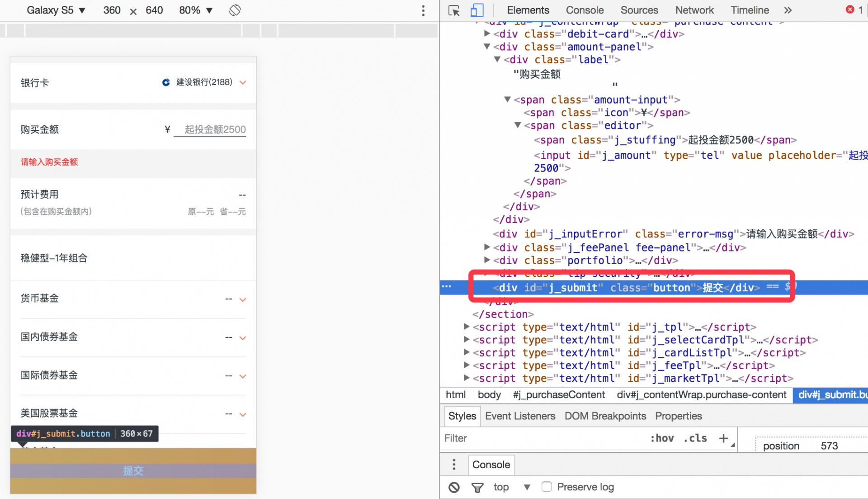Expand the j_feePanel fee-panel div node
This screenshot has height=499, width=868.
(487, 247)
